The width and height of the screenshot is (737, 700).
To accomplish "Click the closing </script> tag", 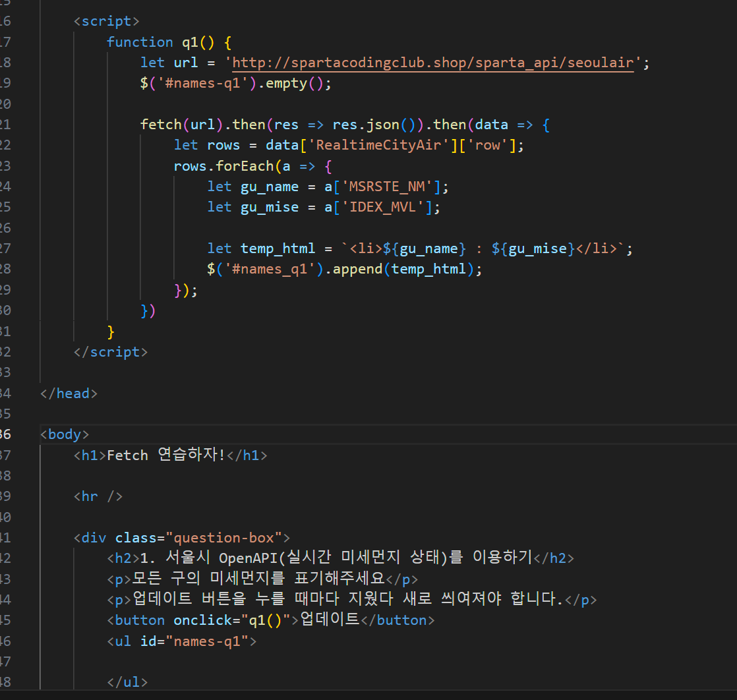I will (x=111, y=352).
